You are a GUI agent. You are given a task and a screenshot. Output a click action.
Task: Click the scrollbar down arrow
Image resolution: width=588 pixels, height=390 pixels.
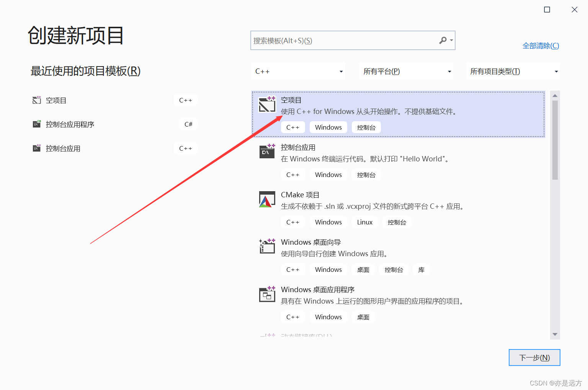[555, 335]
